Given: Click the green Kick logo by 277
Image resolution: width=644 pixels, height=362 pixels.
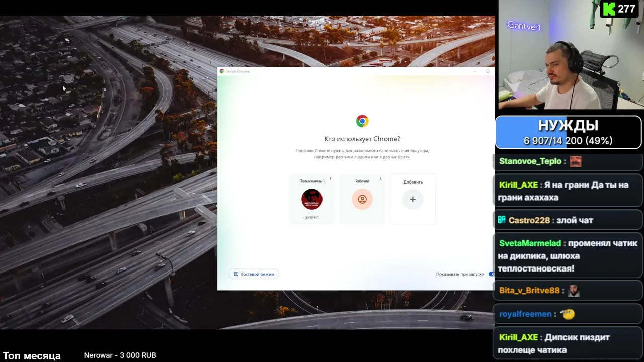Looking at the screenshot, I should click(x=609, y=9).
